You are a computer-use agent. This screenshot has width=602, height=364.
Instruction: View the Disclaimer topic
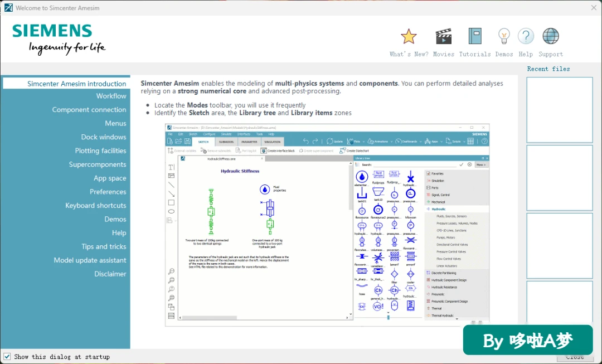click(110, 274)
